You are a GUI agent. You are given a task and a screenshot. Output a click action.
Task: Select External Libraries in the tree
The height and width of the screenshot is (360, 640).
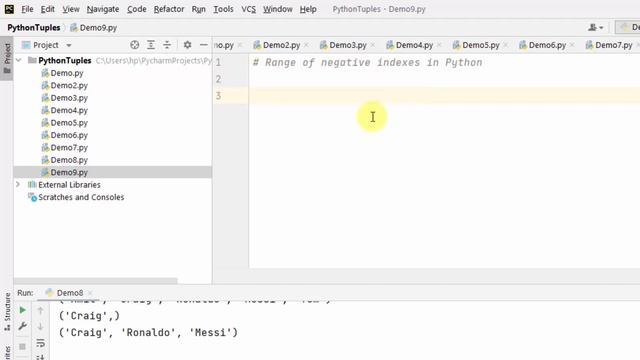(64, 185)
